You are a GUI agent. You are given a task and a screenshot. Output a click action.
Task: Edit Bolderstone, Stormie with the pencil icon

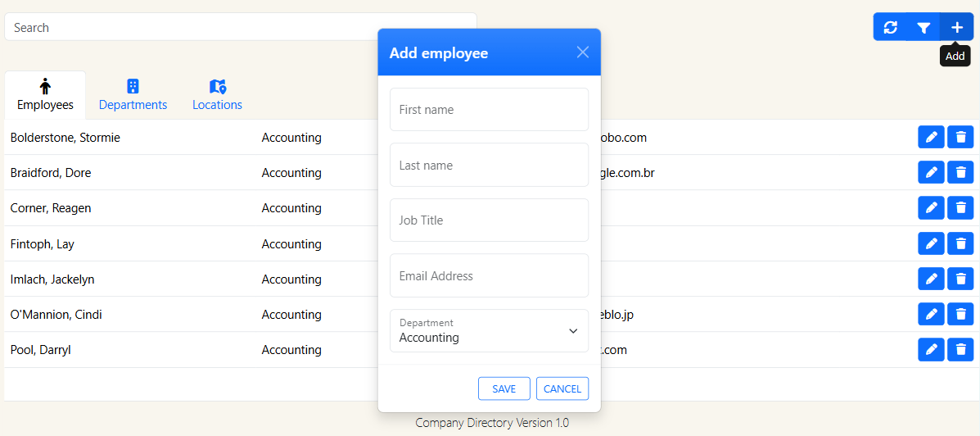931,138
